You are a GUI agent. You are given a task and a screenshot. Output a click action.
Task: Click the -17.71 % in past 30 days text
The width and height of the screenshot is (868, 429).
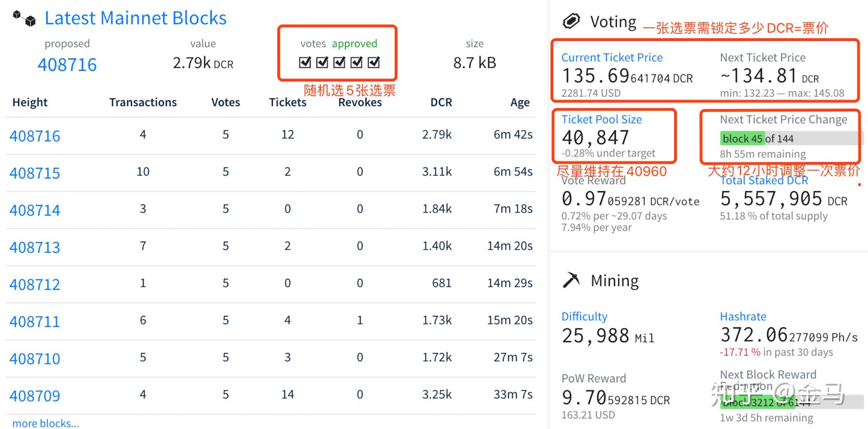coord(776,352)
